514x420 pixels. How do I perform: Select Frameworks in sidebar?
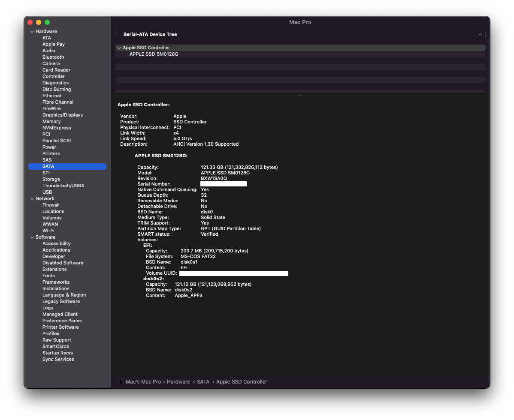tap(56, 282)
